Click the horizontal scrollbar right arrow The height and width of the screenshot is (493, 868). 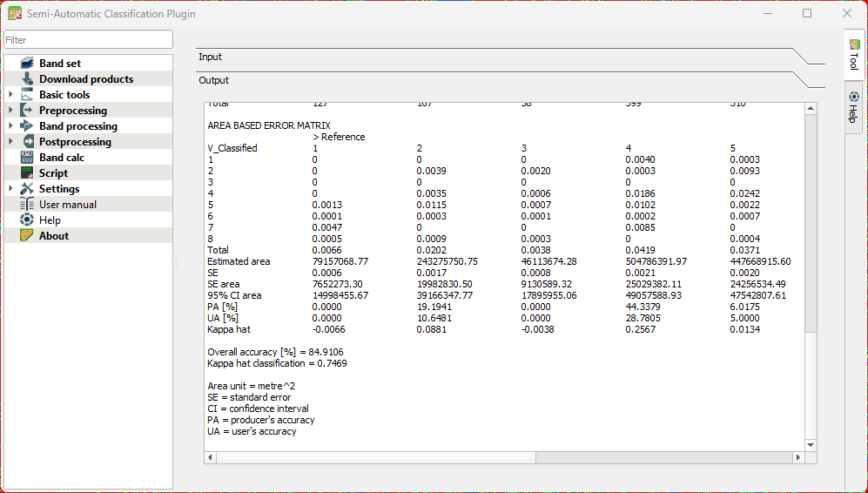pos(798,457)
